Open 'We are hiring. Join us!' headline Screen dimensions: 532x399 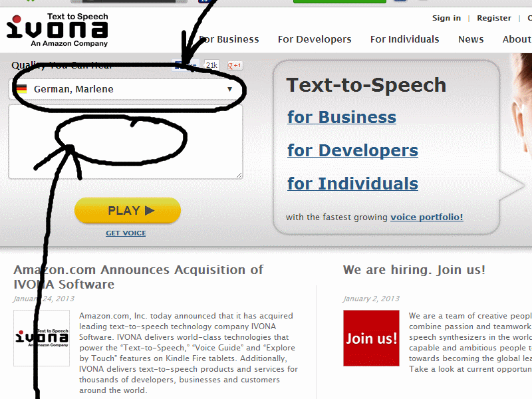click(414, 270)
